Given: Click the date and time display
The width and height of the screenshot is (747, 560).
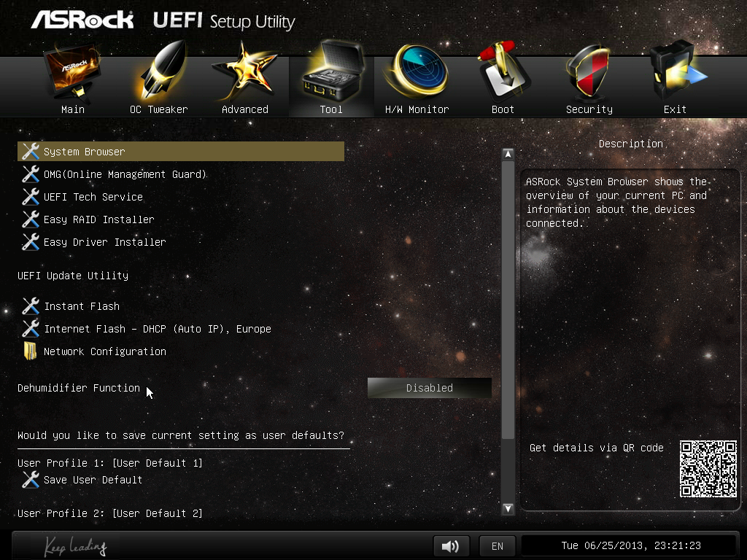Looking at the screenshot, I should (x=631, y=545).
